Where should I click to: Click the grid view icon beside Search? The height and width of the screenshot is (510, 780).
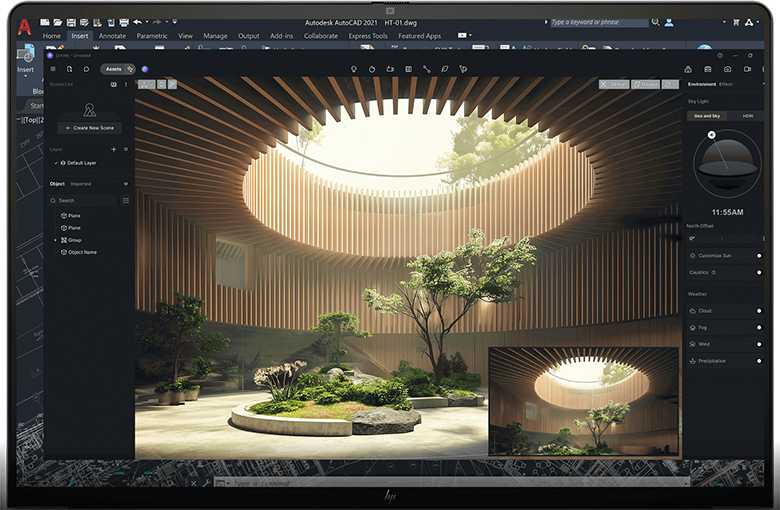click(x=125, y=200)
